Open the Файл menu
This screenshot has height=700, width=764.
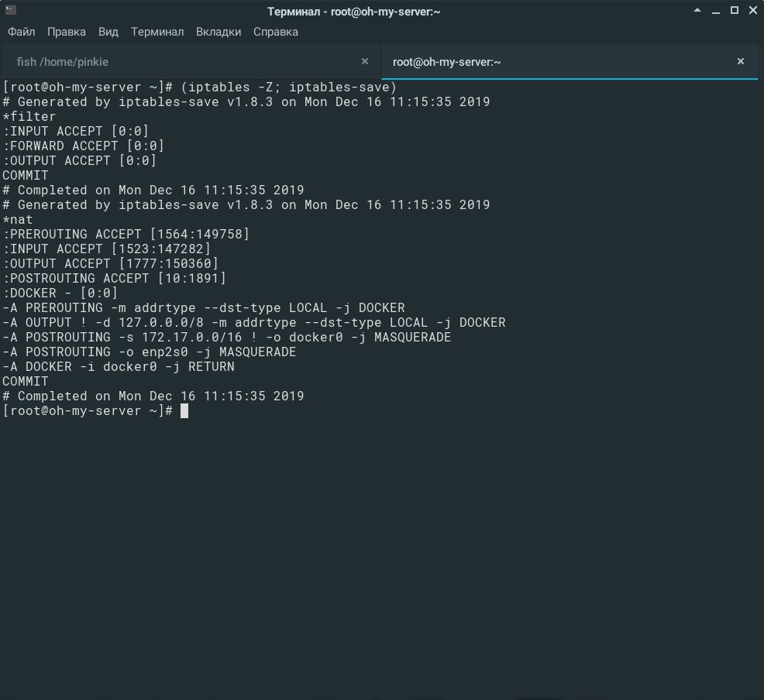pyautogui.click(x=21, y=32)
